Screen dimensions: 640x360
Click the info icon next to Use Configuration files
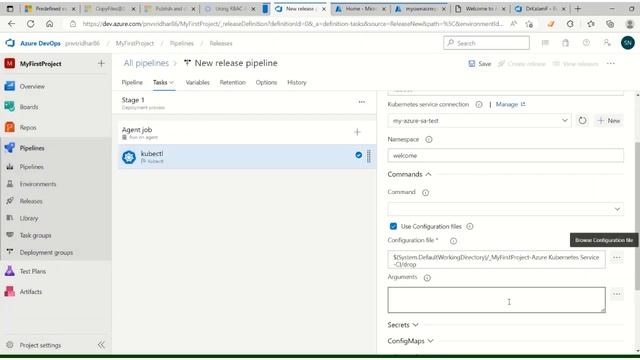click(x=470, y=226)
